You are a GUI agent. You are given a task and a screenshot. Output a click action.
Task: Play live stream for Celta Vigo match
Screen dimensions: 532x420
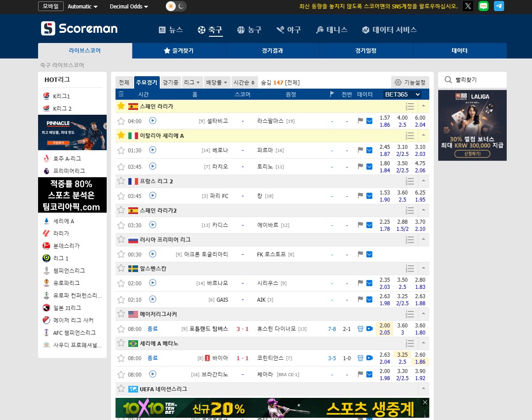[x=153, y=121]
